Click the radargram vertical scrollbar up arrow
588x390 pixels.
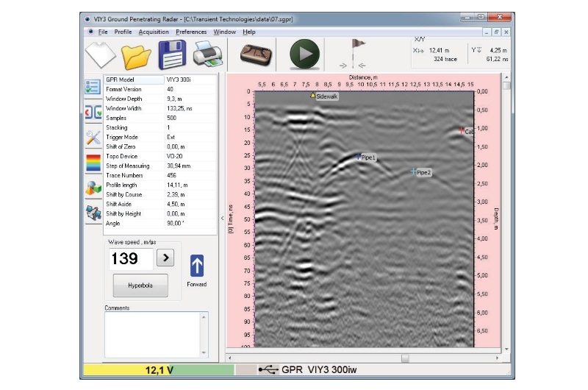tap(506, 77)
